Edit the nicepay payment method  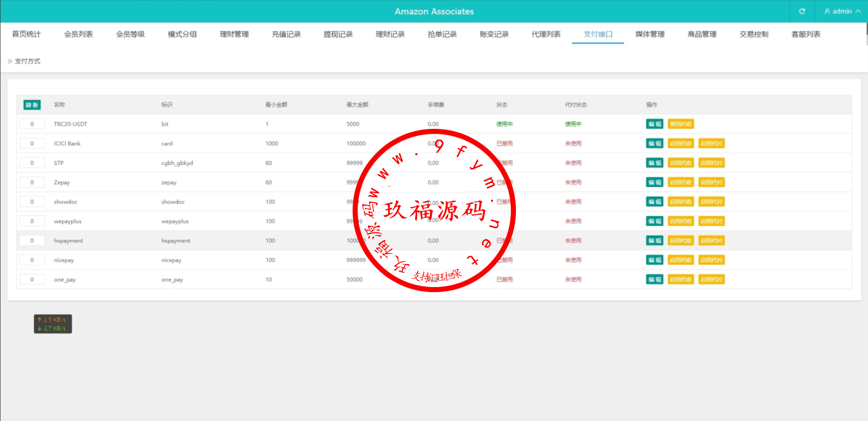tap(655, 260)
